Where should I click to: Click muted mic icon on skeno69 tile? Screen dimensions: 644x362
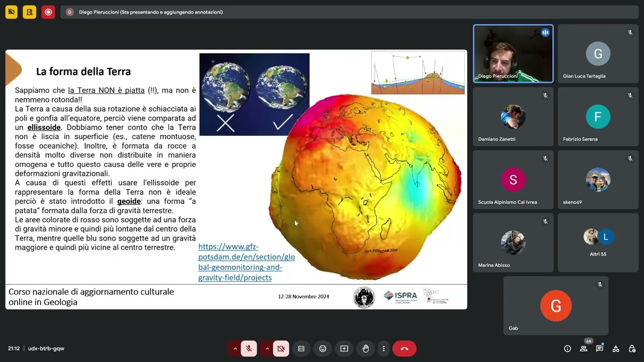click(630, 158)
